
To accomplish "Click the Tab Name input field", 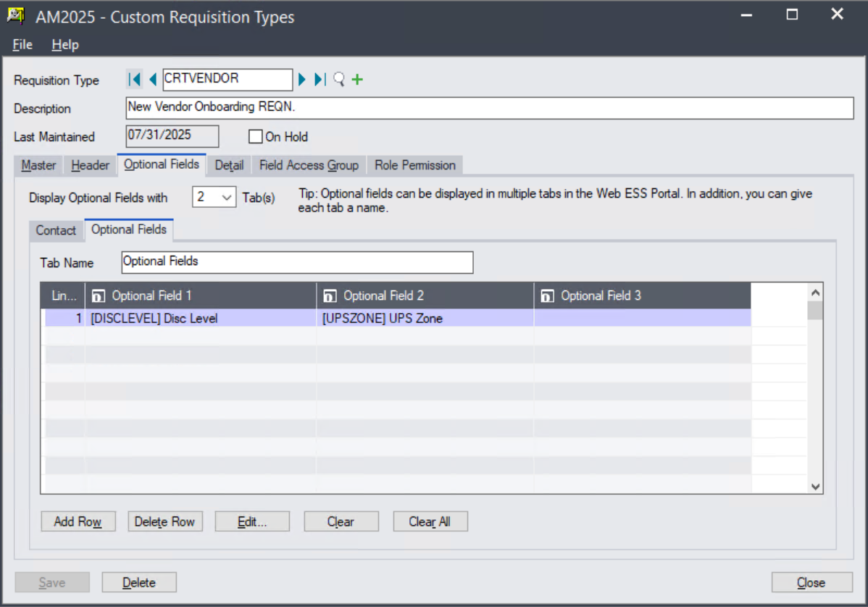I will coord(297,262).
